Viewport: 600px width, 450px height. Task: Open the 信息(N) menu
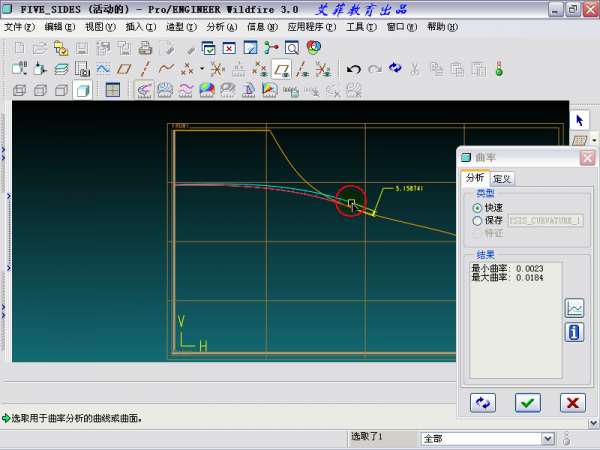262,27
